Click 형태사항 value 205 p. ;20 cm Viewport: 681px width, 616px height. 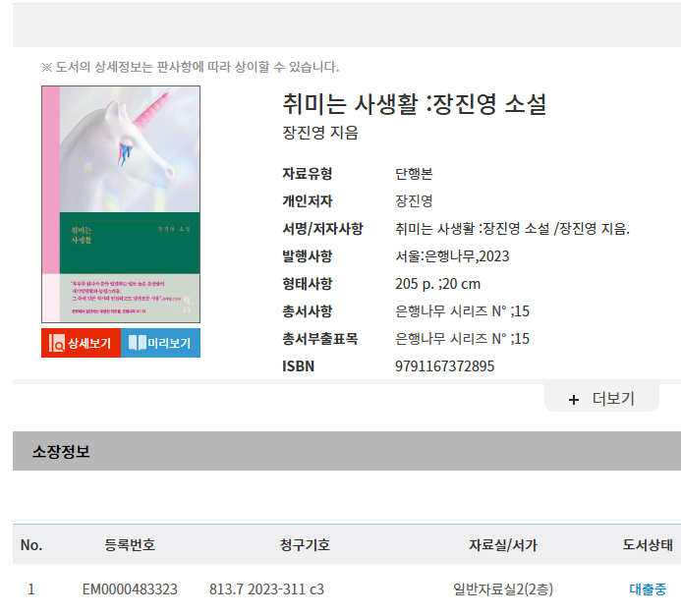(x=438, y=284)
